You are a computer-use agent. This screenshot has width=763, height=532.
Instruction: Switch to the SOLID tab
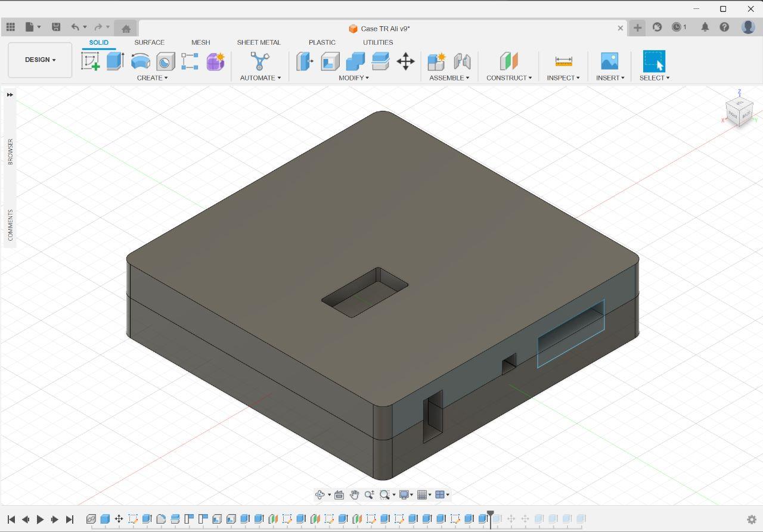coord(99,43)
